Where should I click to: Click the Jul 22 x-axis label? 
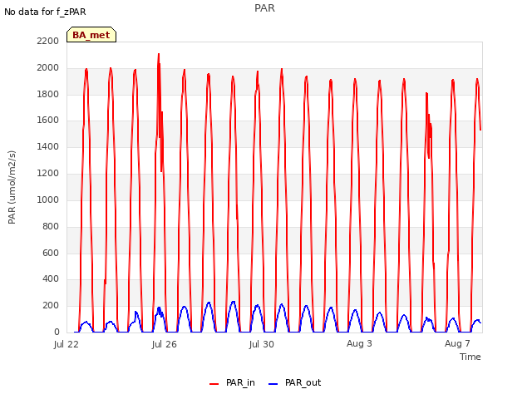66,344
